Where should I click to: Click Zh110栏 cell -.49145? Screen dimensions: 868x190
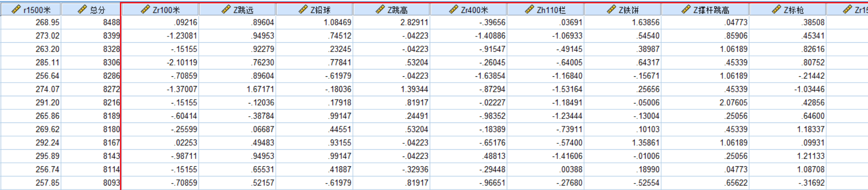pyautogui.click(x=546, y=49)
